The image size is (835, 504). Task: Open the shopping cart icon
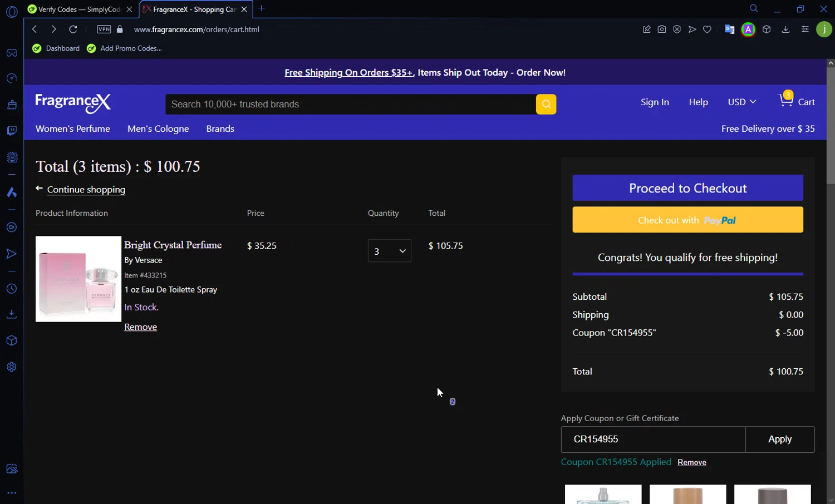coord(785,101)
